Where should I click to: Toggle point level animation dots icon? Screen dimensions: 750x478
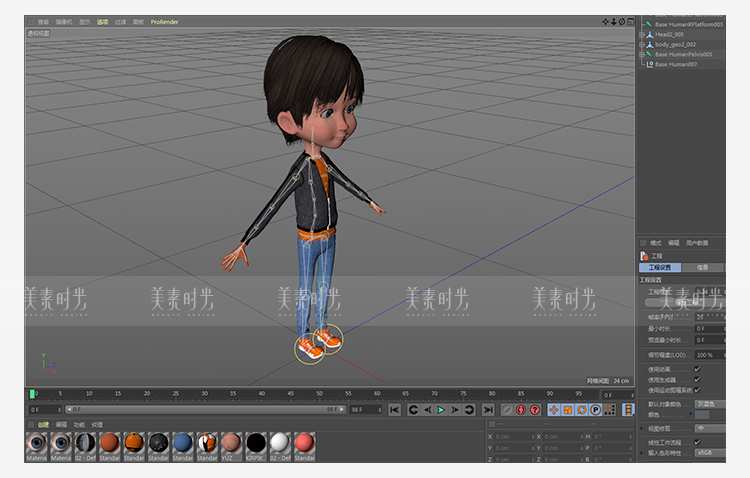click(609, 410)
